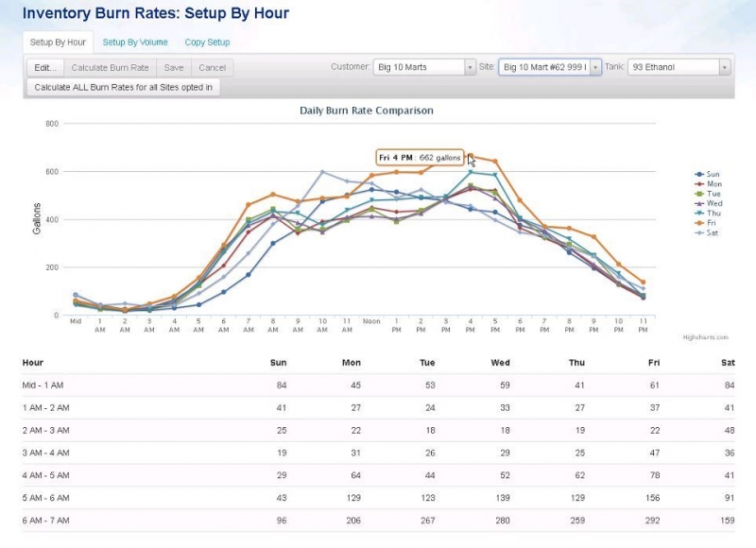Hide the Mon series using the legend

[709, 184]
